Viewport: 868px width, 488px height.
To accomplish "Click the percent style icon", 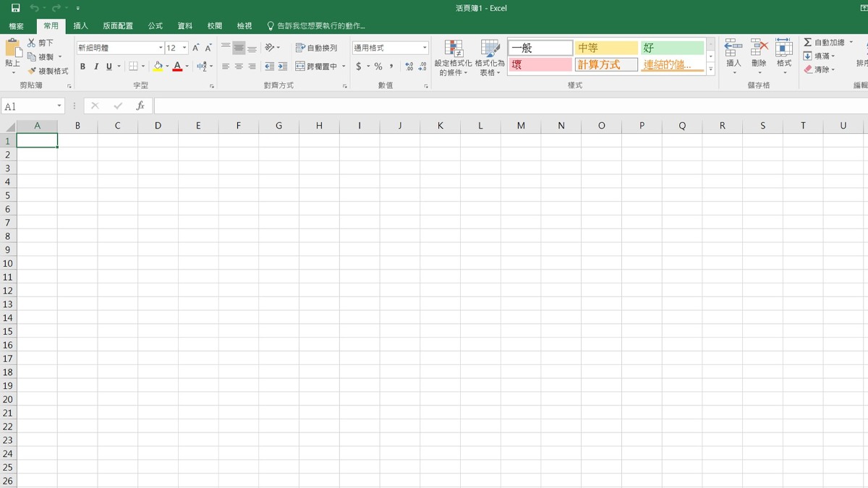I will (378, 67).
